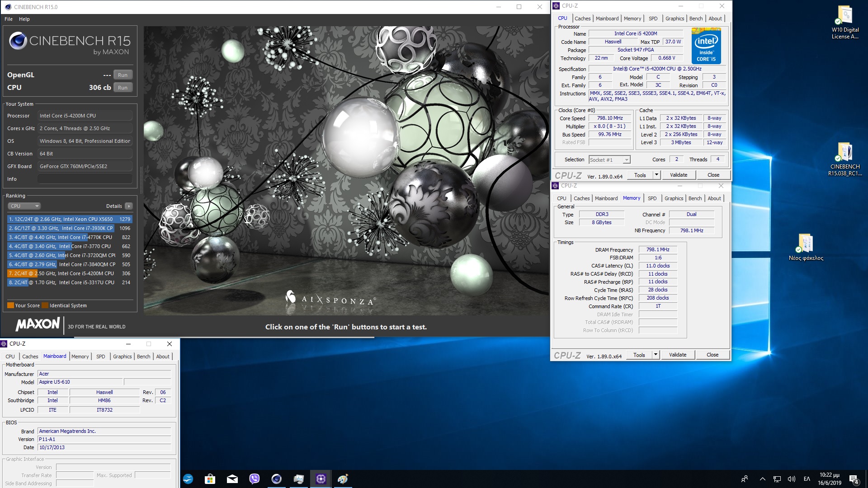Run the CPU benchmark

[123, 88]
